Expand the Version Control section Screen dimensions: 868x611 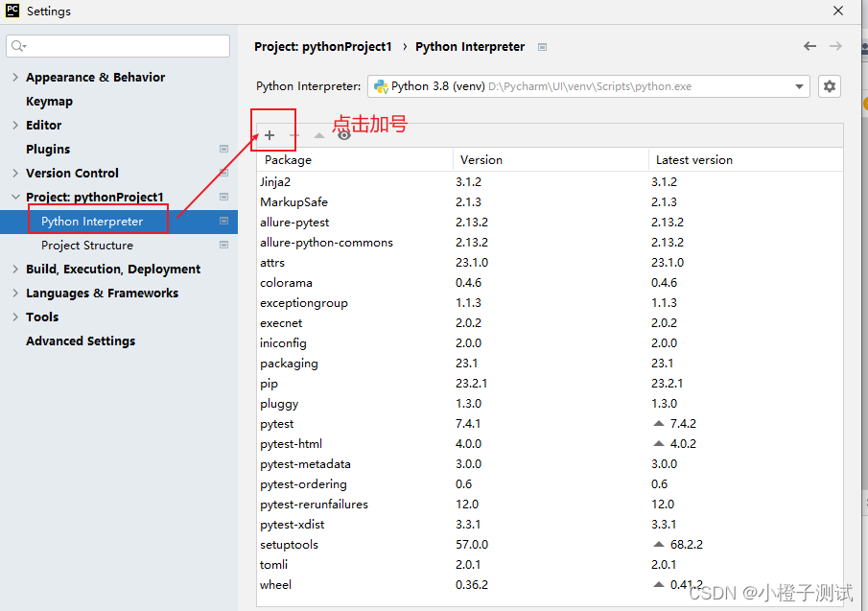15,173
